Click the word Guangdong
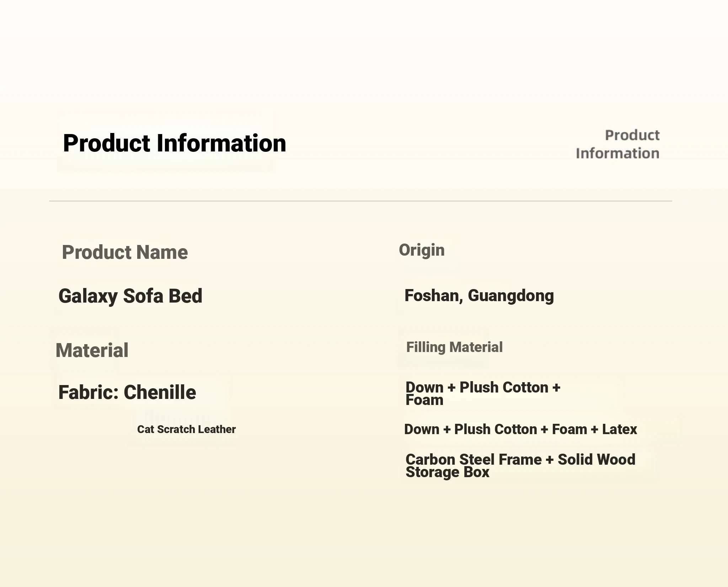 (511, 296)
